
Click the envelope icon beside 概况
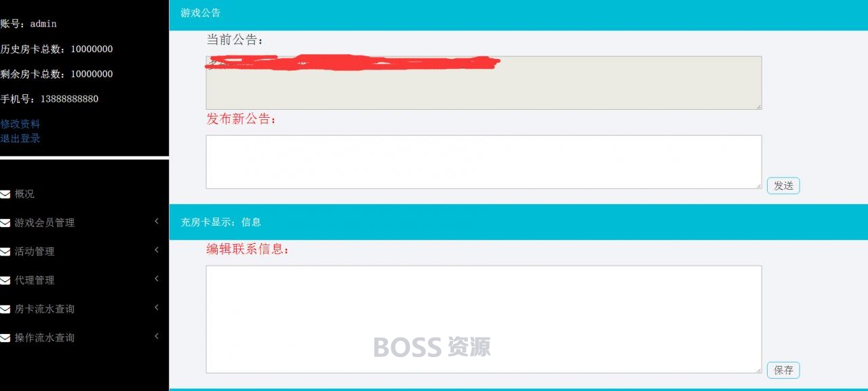pyautogui.click(x=5, y=194)
